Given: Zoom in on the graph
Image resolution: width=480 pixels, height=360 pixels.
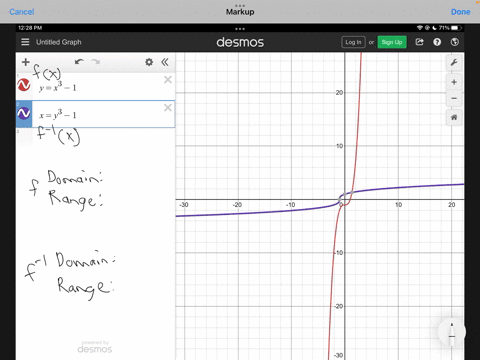Looking at the screenshot, I should [454, 82].
